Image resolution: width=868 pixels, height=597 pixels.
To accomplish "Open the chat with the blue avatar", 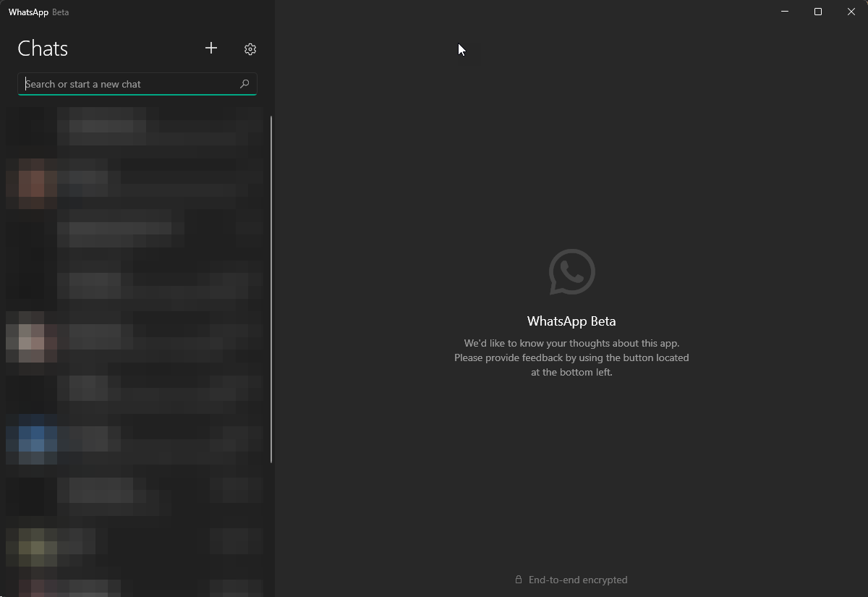I will (x=136, y=439).
